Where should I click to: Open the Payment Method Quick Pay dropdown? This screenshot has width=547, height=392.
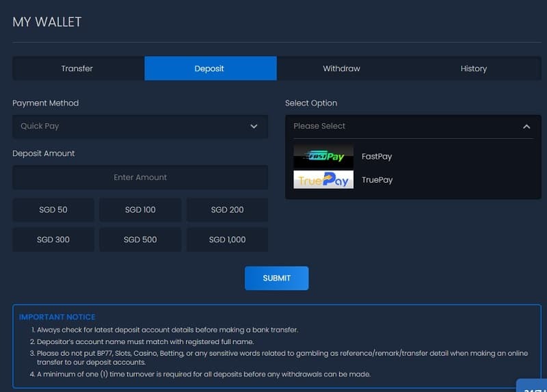pyautogui.click(x=140, y=127)
